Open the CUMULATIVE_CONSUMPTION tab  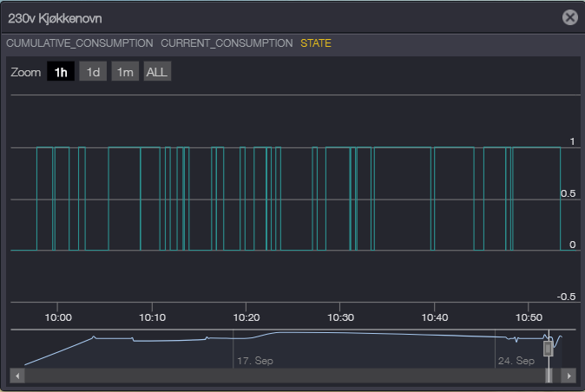pyautogui.click(x=80, y=43)
